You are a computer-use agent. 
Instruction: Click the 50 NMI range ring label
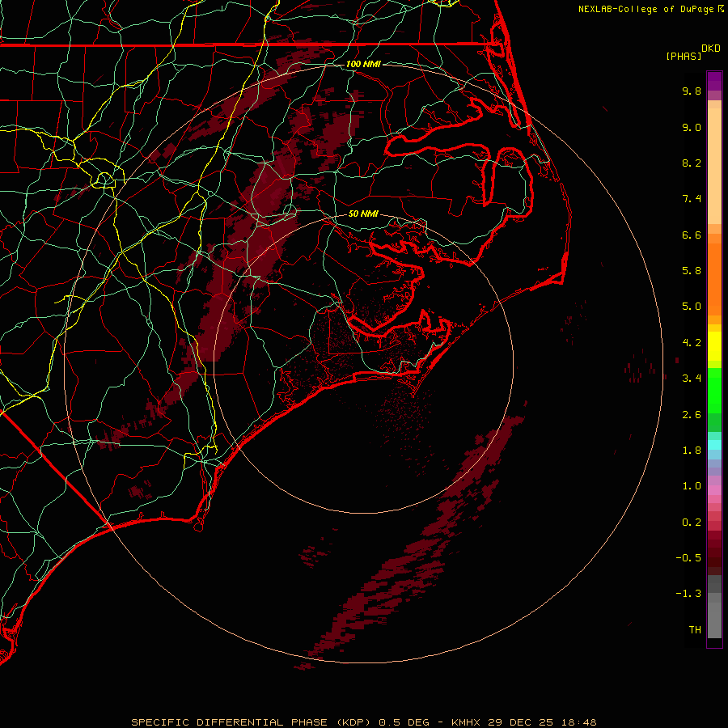(363, 214)
